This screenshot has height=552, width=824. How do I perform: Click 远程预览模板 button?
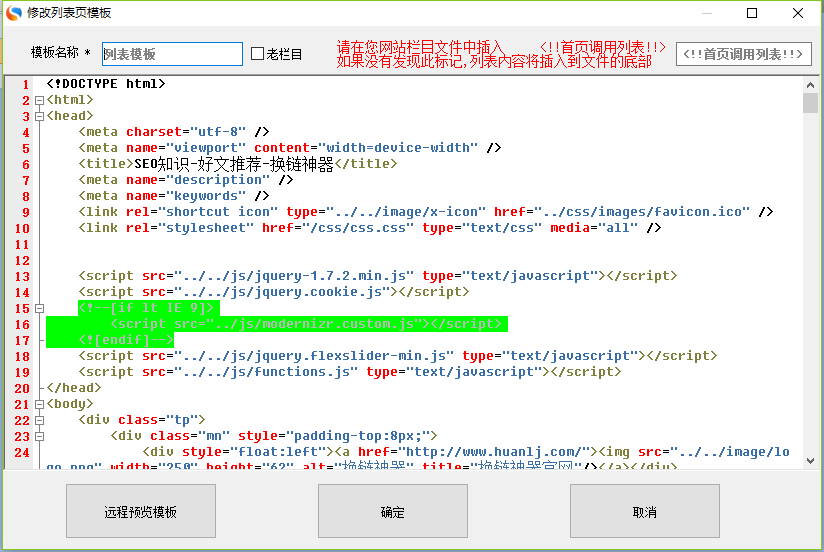tap(141, 511)
